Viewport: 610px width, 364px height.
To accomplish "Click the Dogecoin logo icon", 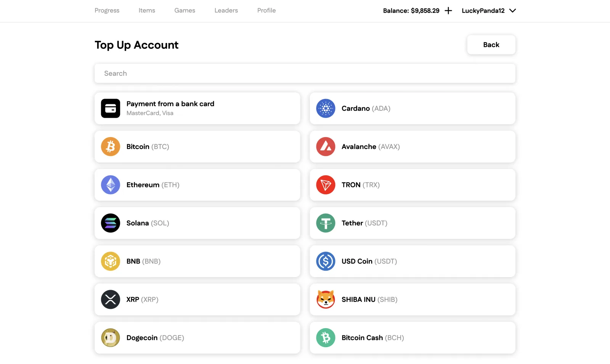I will 111,338.
